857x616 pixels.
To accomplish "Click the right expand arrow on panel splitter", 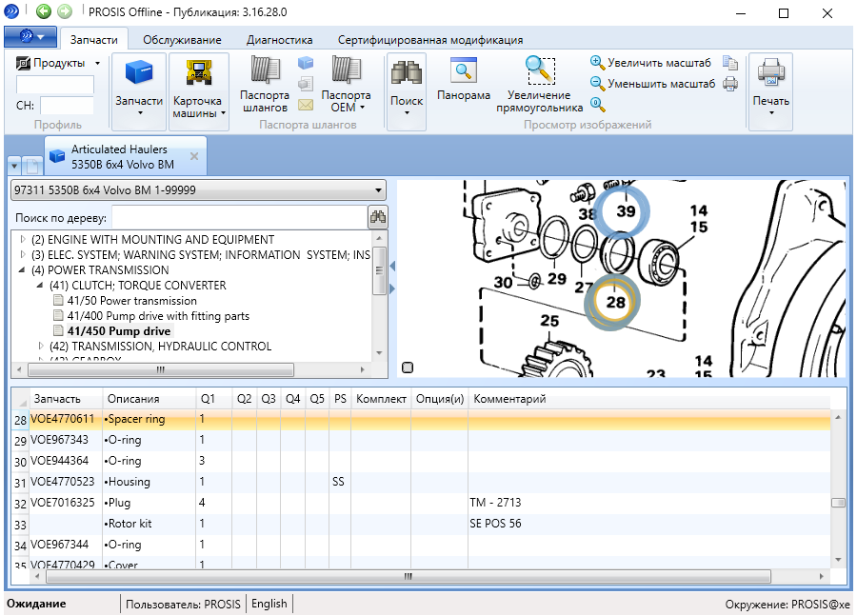I will [x=392, y=288].
